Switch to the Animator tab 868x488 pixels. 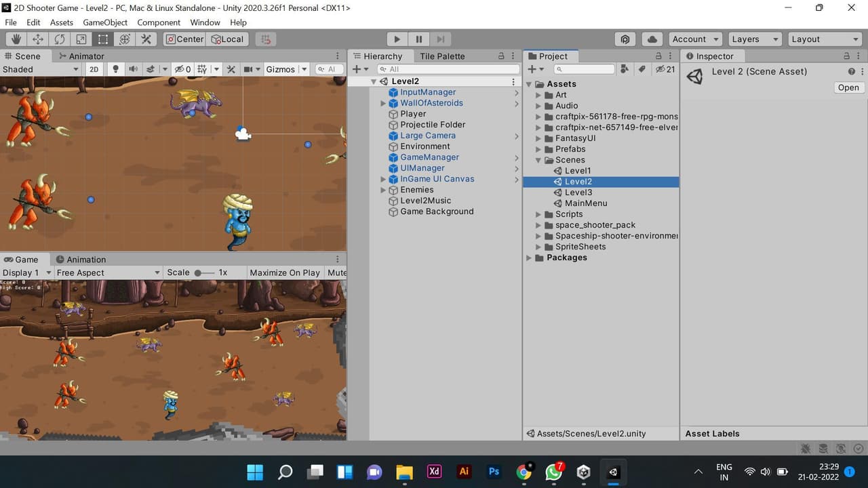point(81,56)
